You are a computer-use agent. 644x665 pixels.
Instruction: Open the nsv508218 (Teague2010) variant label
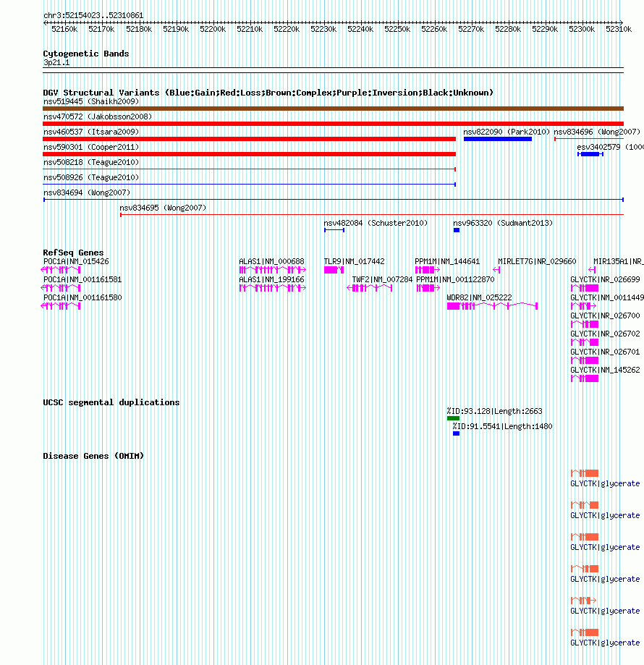(91, 162)
